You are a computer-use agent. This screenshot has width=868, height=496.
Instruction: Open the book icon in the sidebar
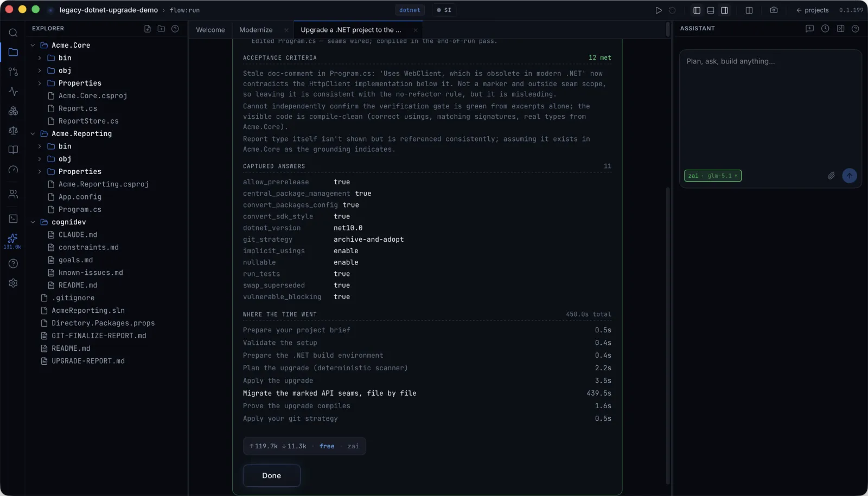pyautogui.click(x=13, y=150)
